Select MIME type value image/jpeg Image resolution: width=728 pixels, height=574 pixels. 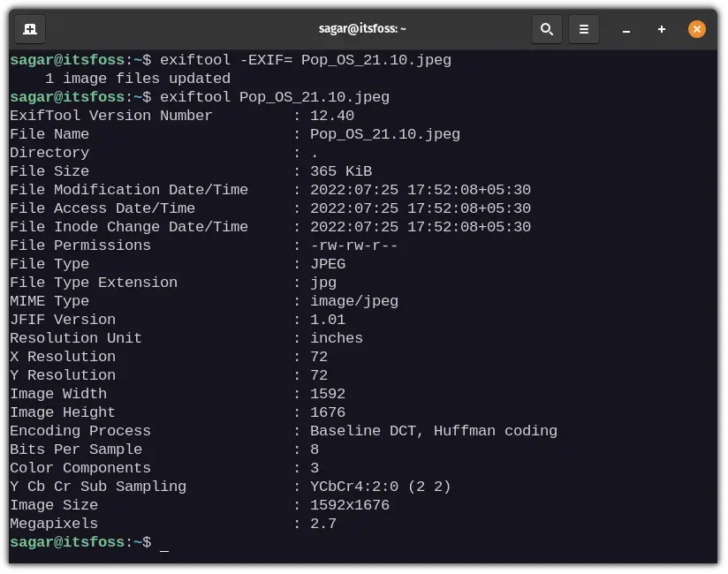tap(353, 302)
